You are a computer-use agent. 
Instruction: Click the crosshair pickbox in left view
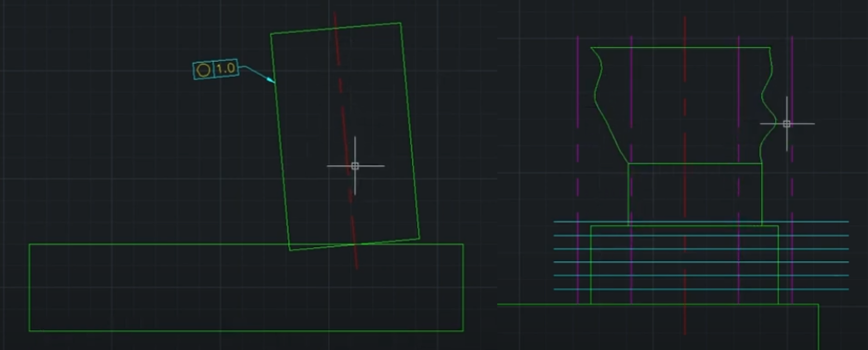355,166
